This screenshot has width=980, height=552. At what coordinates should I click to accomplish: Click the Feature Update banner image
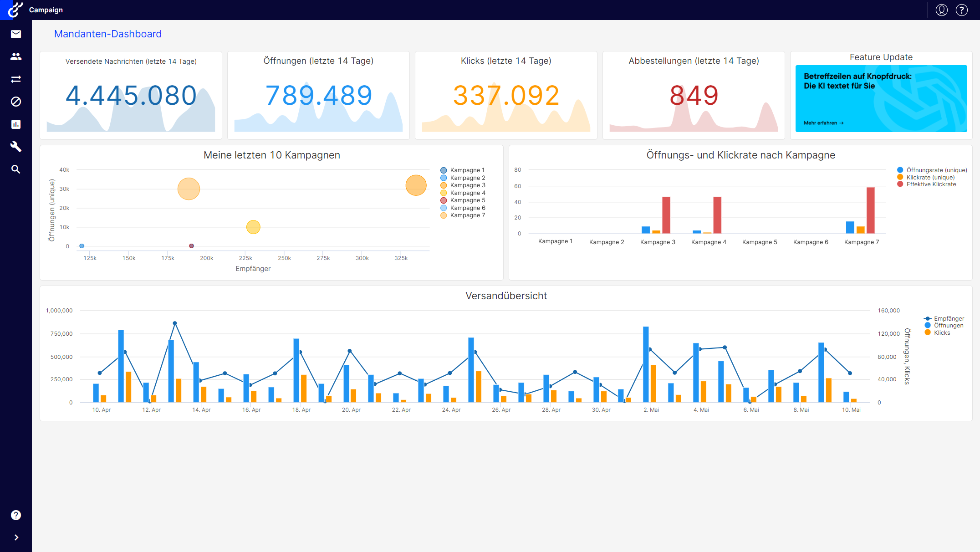pyautogui.click(x=881, y=98)
